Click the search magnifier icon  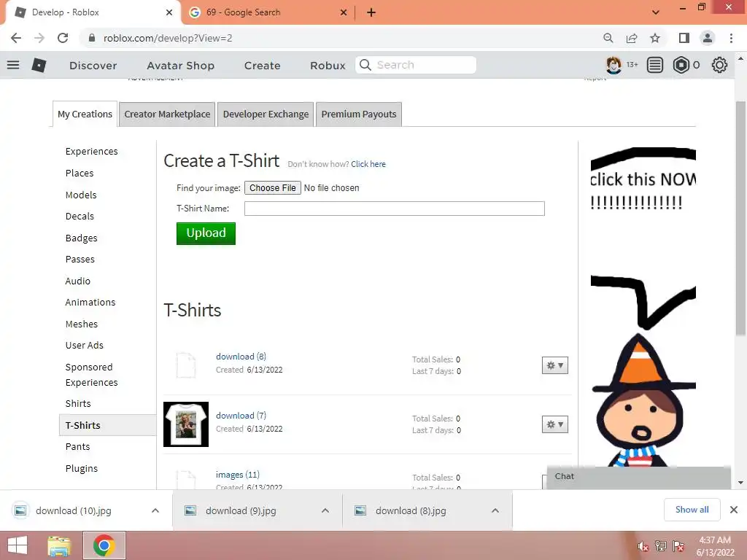coord(365,65)
